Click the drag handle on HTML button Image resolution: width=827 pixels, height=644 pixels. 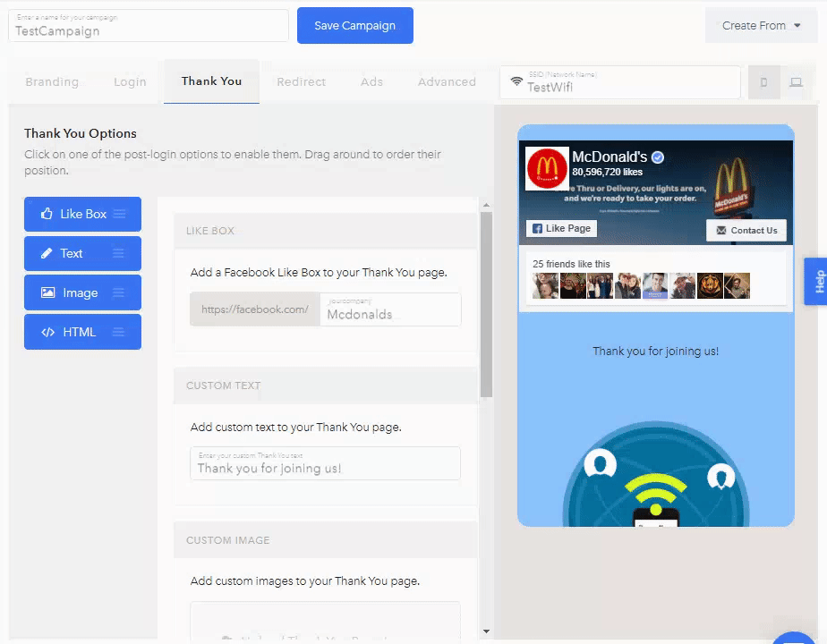[x=119, y=332]
